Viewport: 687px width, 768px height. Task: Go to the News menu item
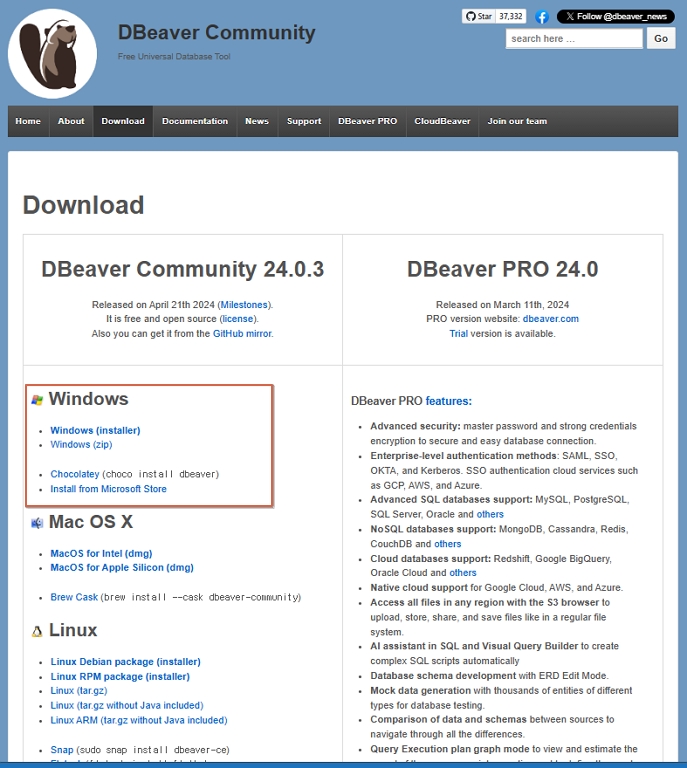pos(257,121)
